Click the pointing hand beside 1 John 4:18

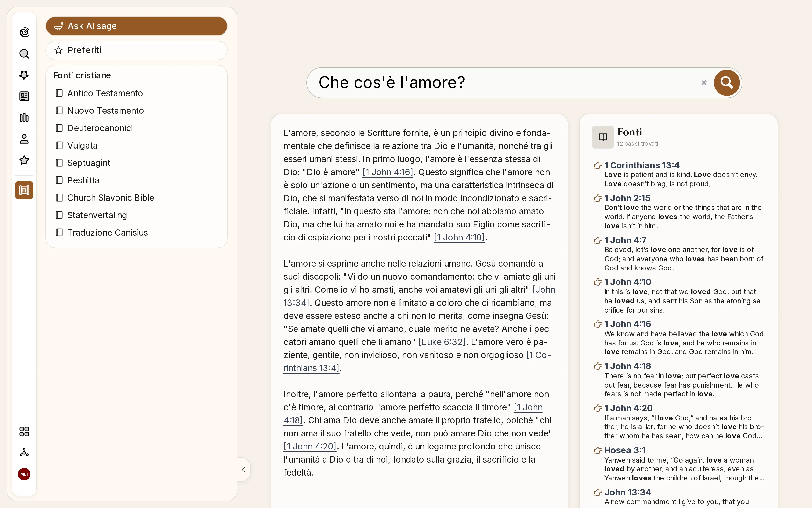click(x=598, y=366)
